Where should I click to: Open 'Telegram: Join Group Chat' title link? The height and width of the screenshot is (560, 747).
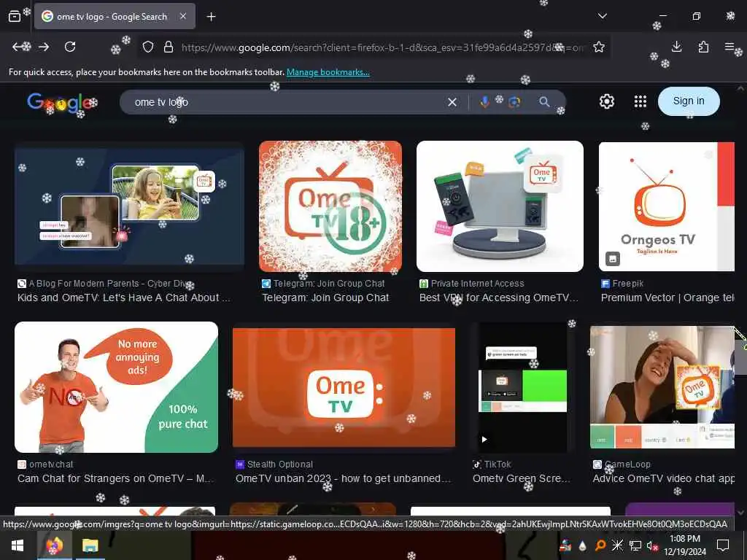pos(325,297)
